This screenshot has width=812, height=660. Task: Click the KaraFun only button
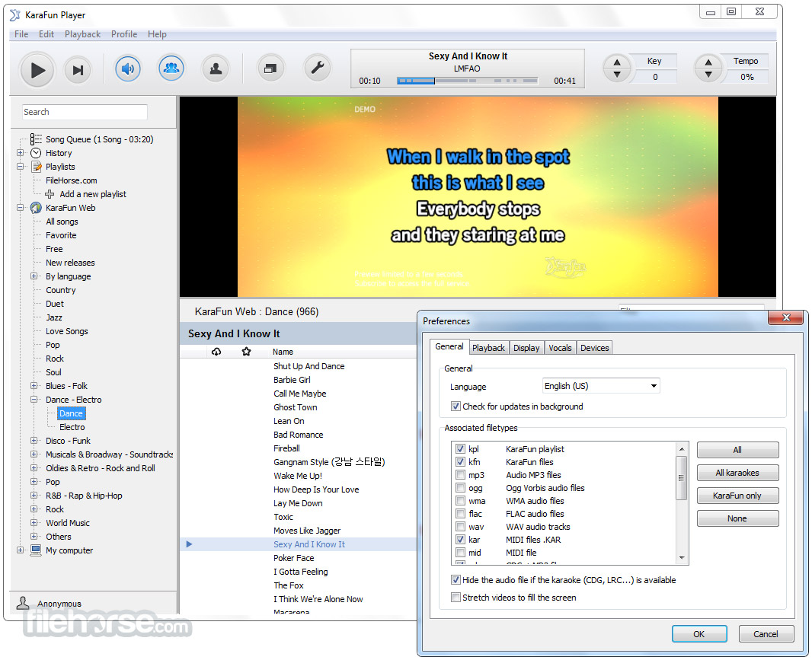coord(737,496)
